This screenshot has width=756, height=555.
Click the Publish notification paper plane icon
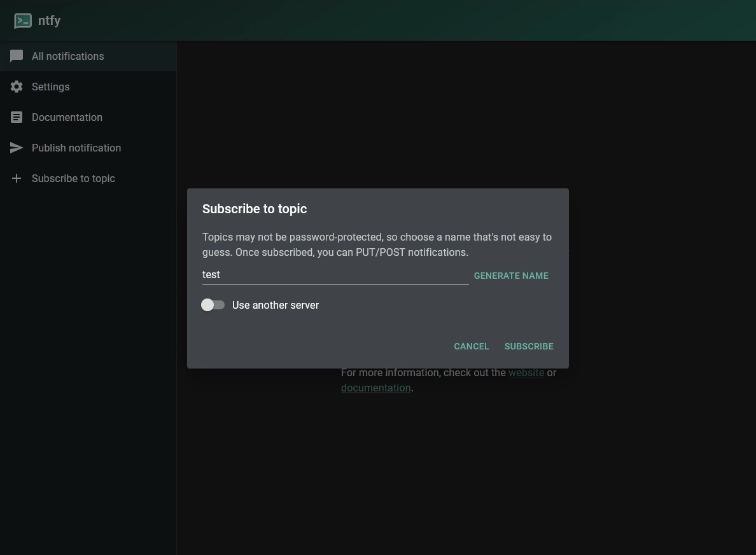[x=17, y=148]
